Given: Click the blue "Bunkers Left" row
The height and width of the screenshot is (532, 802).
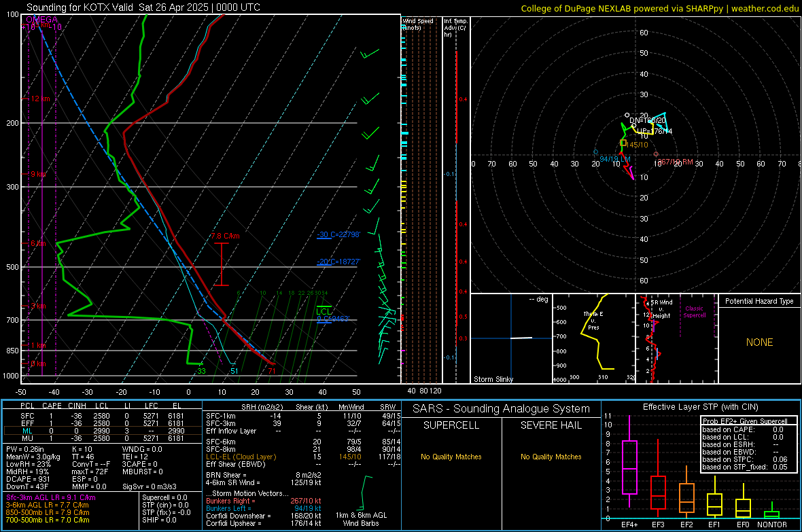Looking at the screenshot, I should point(264,508).
